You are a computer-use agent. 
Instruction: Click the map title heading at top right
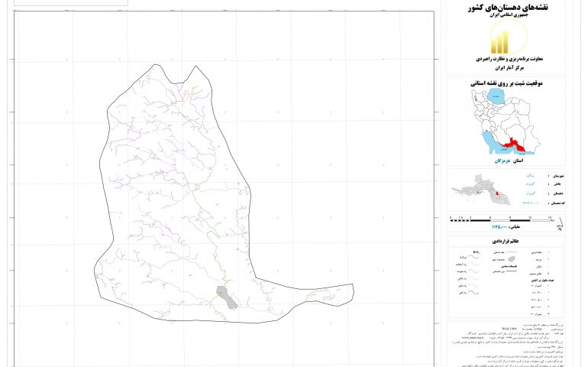click(x=505, y=8)
